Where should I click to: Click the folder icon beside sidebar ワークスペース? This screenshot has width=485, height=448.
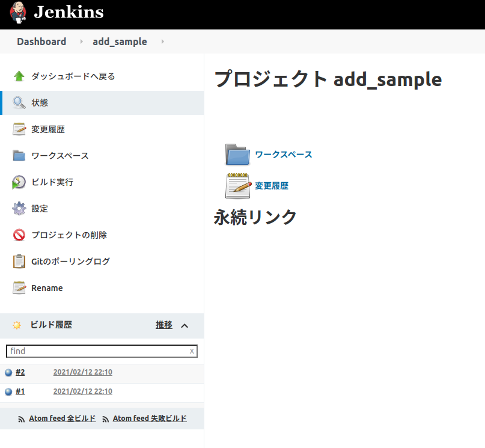[x=19, y=155]
